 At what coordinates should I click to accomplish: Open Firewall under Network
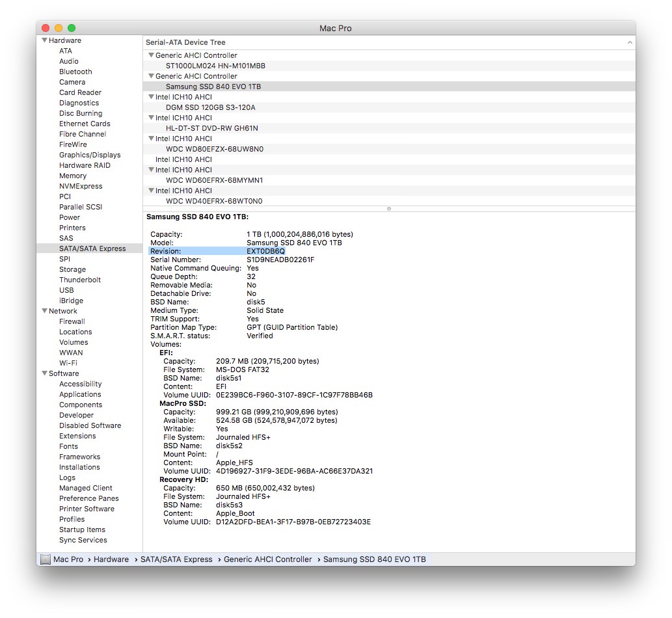point(72,322)
